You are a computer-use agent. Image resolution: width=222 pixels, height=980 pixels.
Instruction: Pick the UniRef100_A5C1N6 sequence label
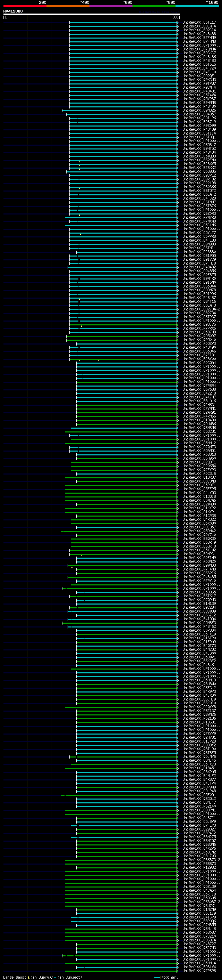point(199,225)
